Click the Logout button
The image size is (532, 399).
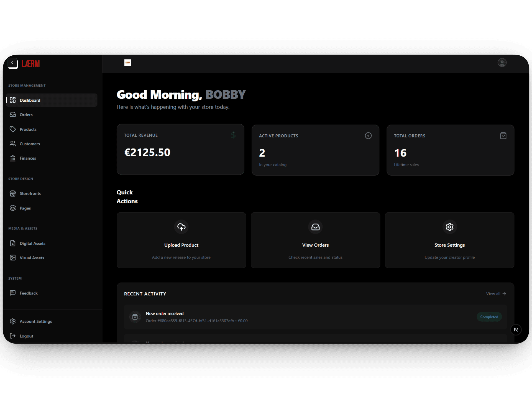click(26, 336)
